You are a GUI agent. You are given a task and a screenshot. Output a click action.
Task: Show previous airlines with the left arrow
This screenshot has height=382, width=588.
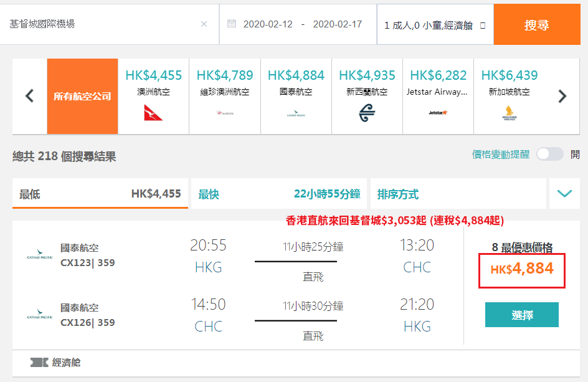[x=30, y=96]
